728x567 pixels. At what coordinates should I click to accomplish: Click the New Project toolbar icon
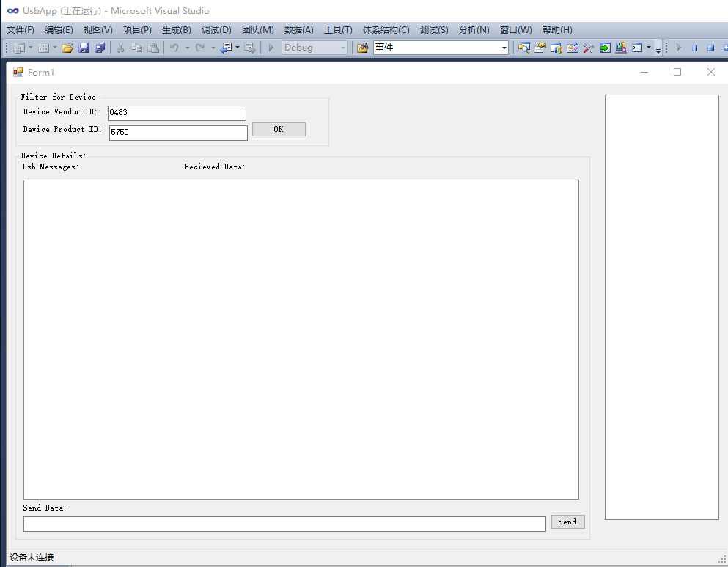tap(19, 48)
